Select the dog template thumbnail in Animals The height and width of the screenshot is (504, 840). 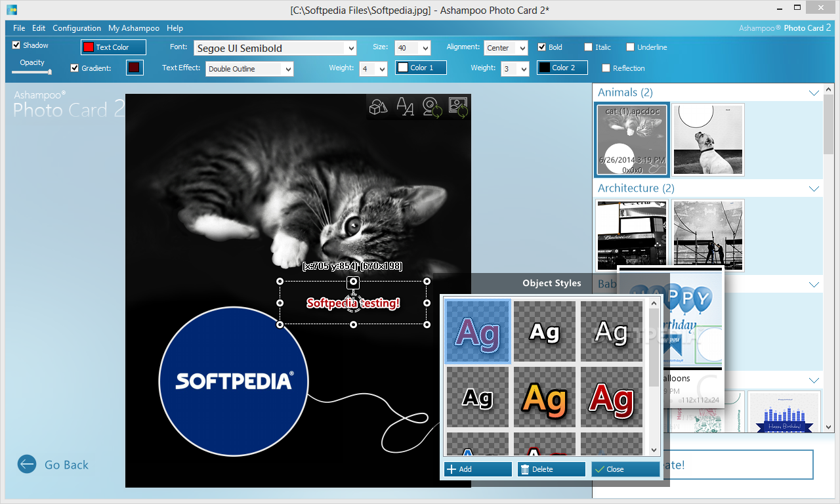(708, 139)
